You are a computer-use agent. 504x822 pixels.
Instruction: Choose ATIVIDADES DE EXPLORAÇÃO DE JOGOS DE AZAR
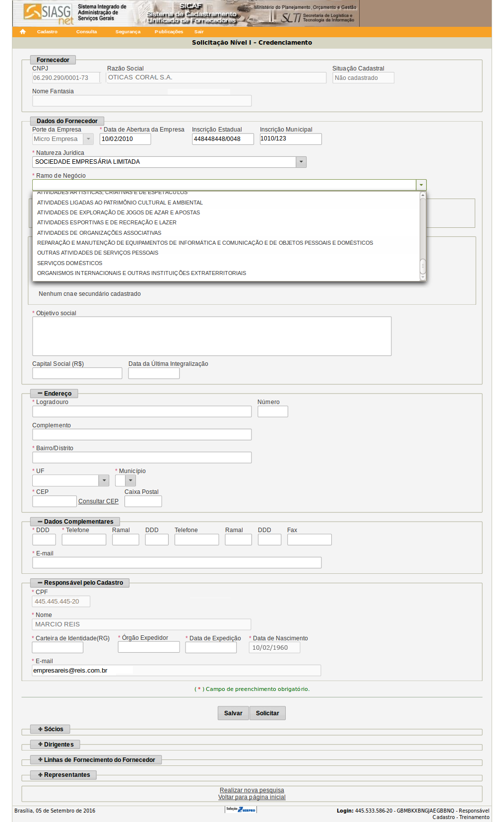(x=119, y=212)
